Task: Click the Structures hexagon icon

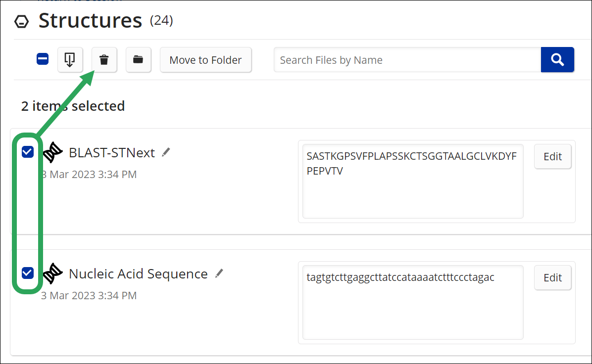Action: point(21,21)
